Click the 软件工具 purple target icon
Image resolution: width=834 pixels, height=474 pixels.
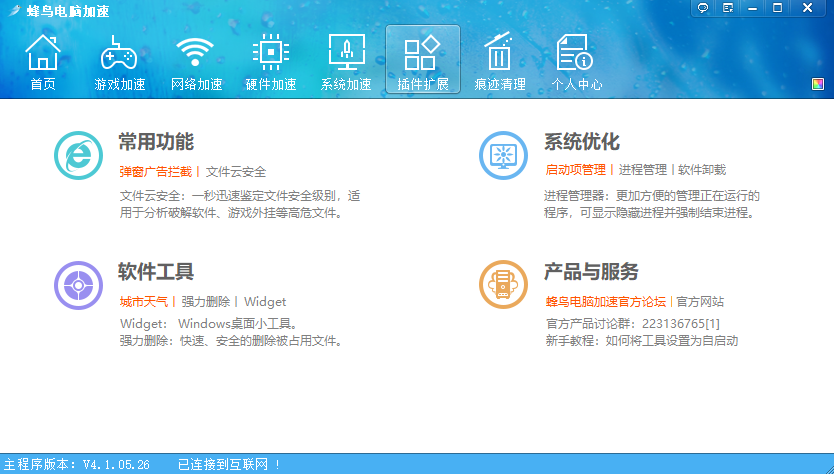(x=78, y=285)
